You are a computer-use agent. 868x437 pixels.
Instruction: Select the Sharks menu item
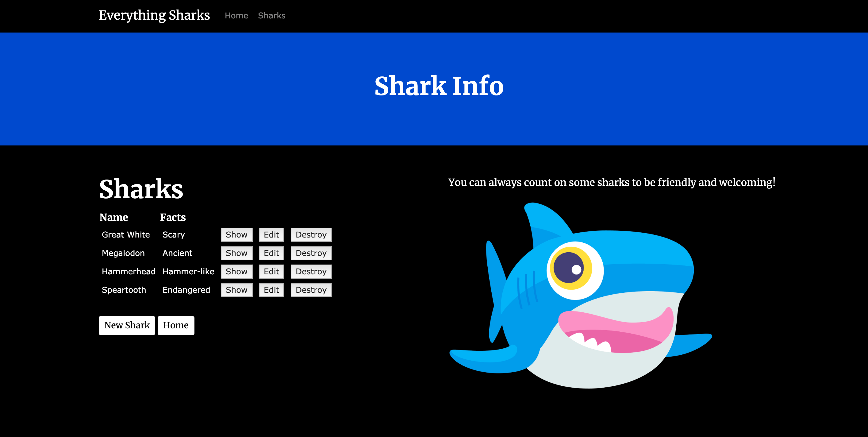(x=272, y=16)
